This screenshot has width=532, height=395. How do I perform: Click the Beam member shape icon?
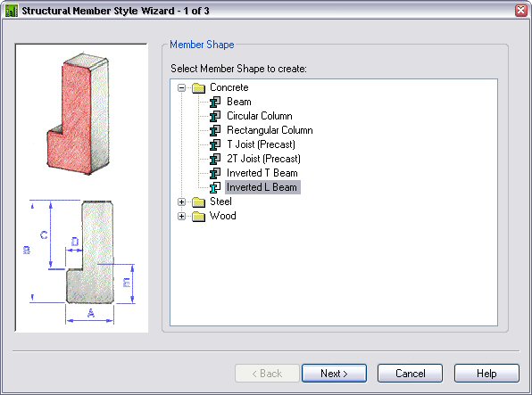[x=215, y=102]
